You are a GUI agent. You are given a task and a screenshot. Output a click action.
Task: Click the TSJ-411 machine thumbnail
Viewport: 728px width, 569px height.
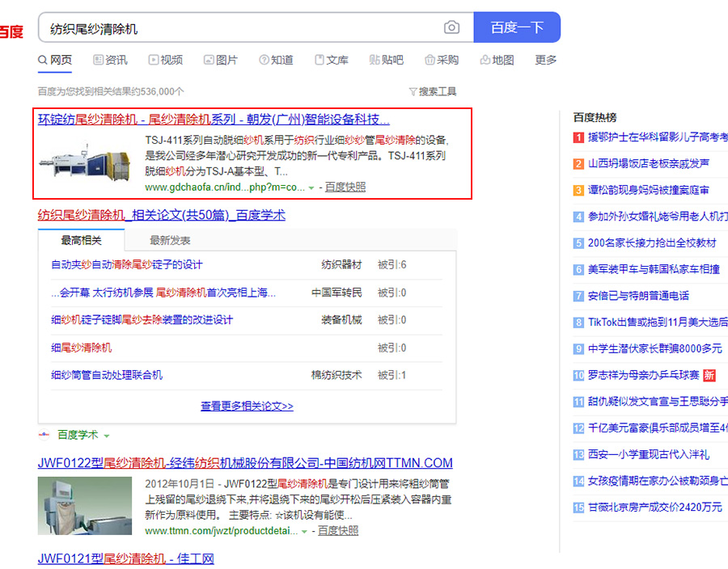(85, 162)
